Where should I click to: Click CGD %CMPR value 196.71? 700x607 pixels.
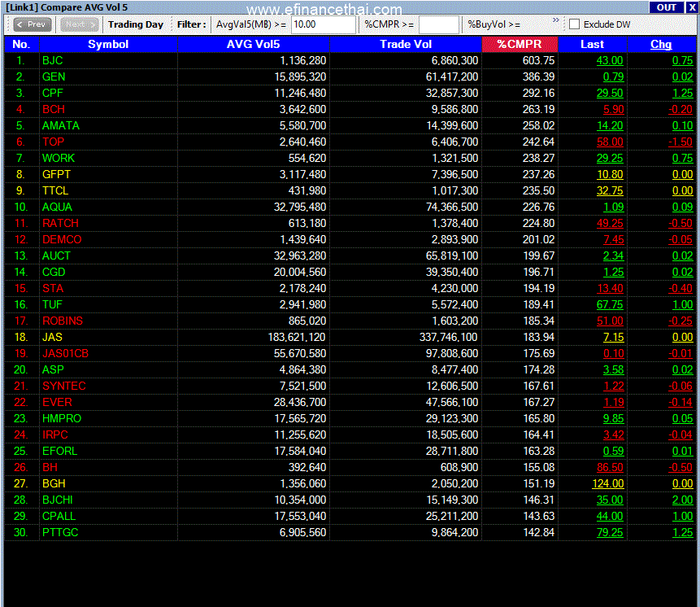(538, 272)
